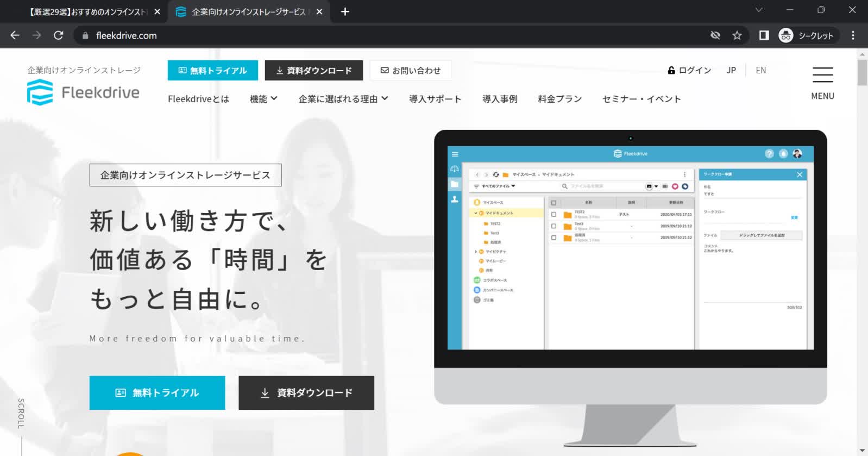Click the dashboard gauge icon in mockup sidebar

455,169
